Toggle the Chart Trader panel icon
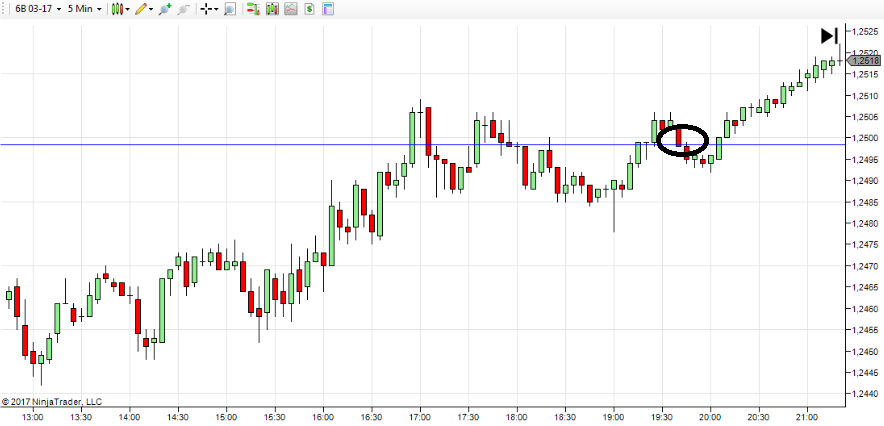884x426 pixels. [x=253, y=9]
